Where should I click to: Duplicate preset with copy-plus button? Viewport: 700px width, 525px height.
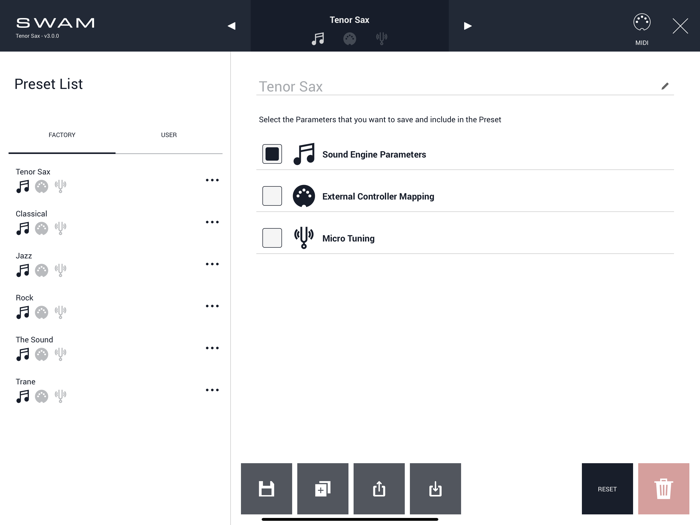(323, 489)
